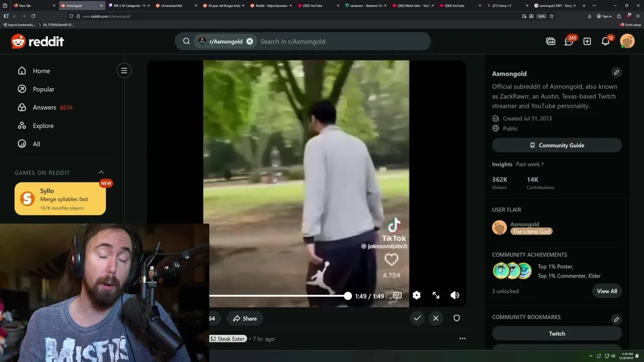Open the taskbar clock showing 1:35 PM
This screenshot has width=644, height=362.
coord(627,356)
